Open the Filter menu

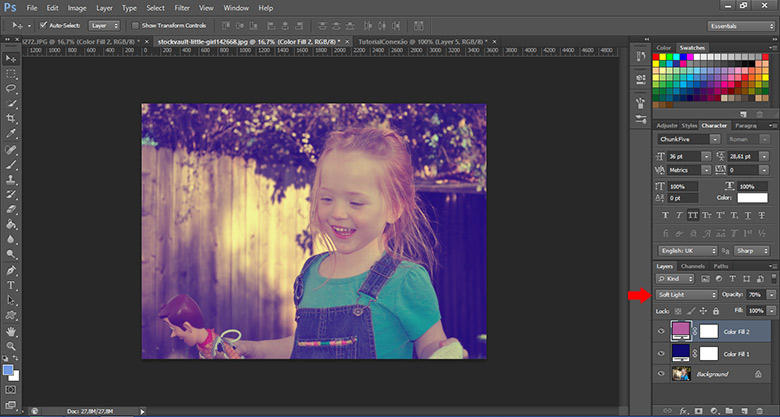point(182,8)
